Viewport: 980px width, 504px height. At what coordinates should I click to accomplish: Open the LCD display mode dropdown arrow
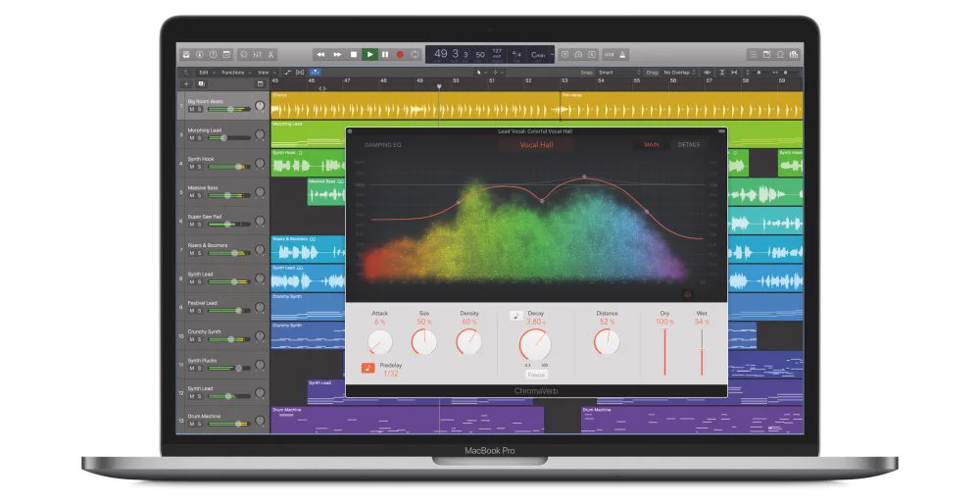[552, 54]
